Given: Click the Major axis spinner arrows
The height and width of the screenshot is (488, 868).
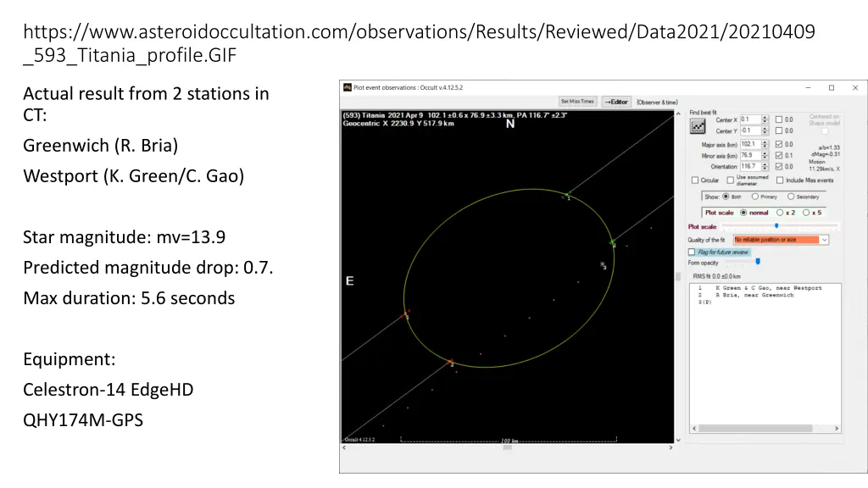Looking at the screenshot, I should 765,144.
